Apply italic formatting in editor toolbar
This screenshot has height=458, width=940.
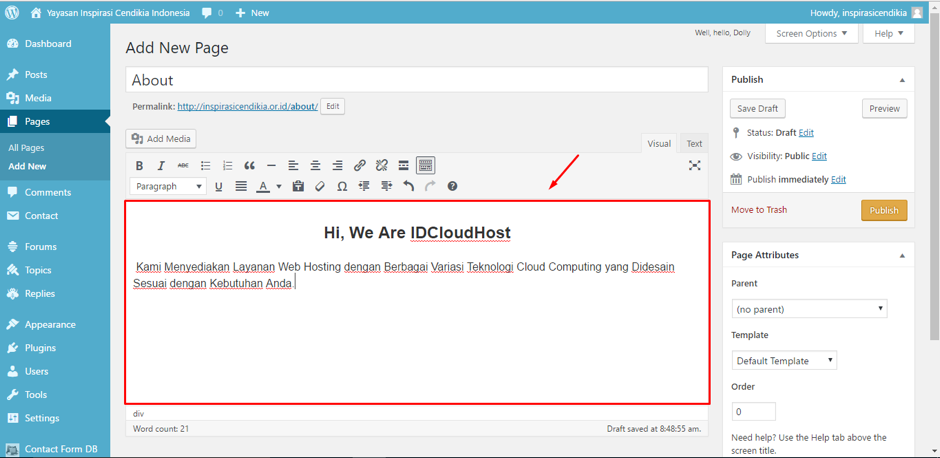(161, 165)
